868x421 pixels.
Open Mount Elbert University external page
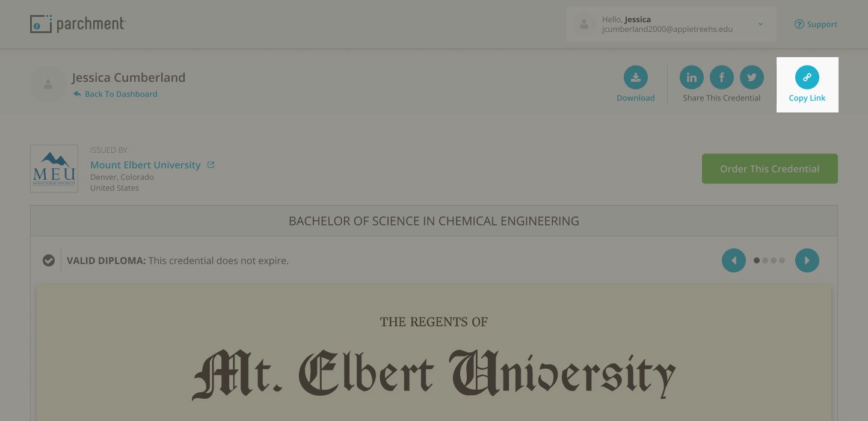[211, 164]
